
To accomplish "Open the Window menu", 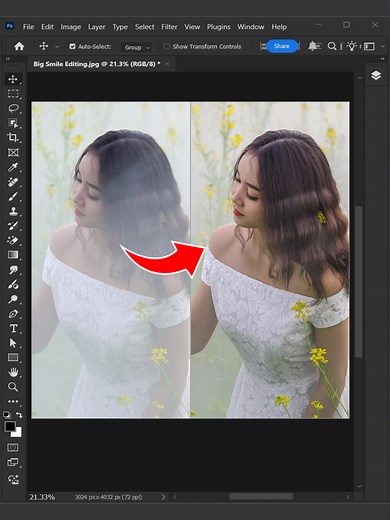I will [251, 27].
